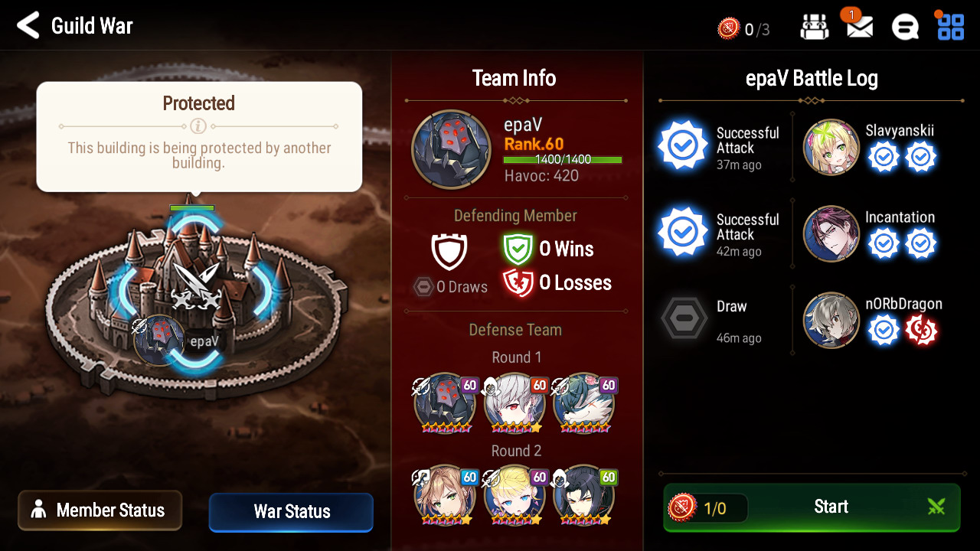Screen dimensions: 980x551
Task: Open the mailbox envelope icon
Action: [x=860, y=27]
